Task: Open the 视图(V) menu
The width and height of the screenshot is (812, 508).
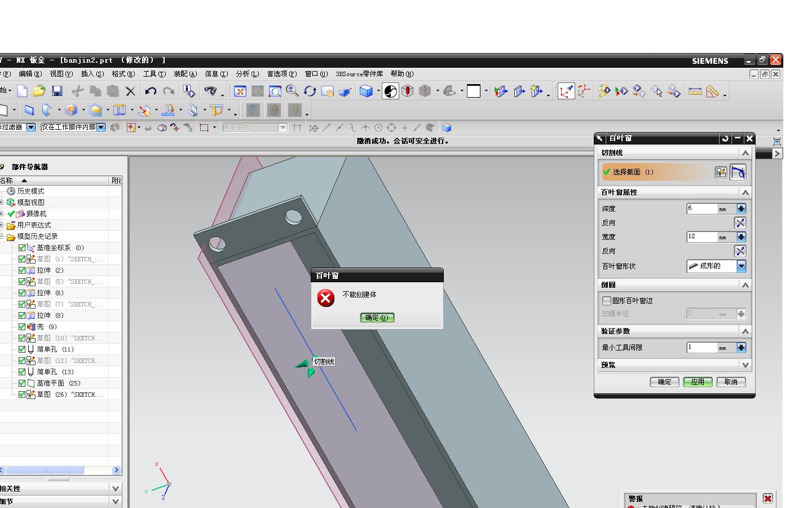Action: pos(61,74)
